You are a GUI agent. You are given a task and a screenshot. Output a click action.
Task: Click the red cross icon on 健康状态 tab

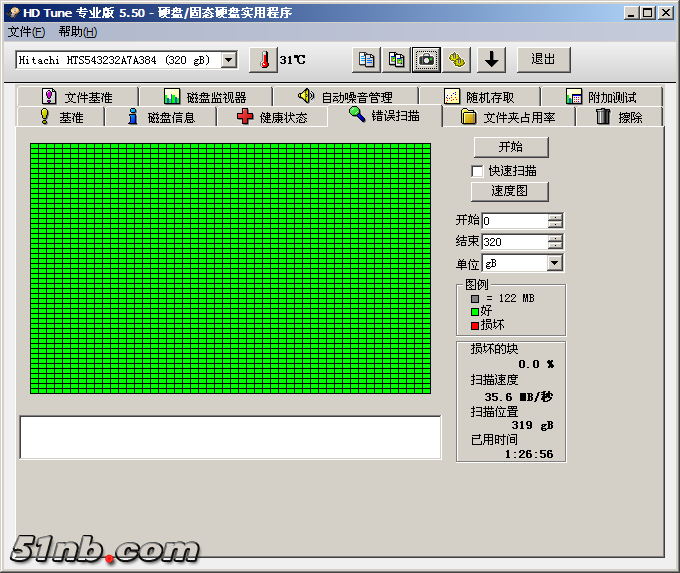tap(245, 117)
